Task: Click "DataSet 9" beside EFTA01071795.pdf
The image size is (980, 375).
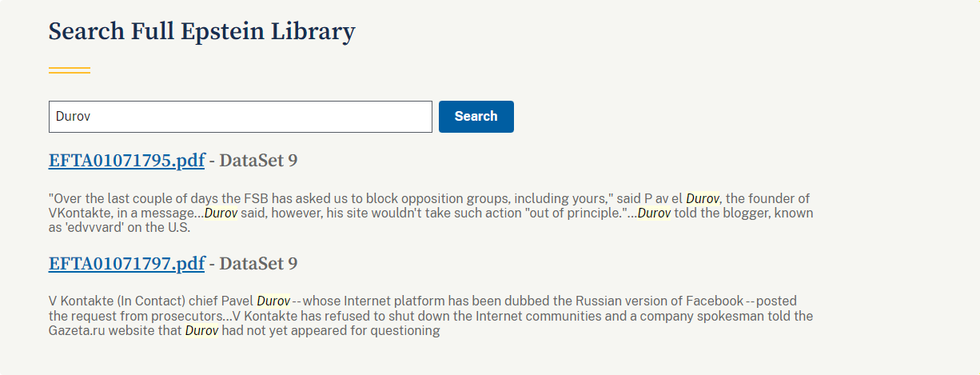Action: tap(258, 161)
